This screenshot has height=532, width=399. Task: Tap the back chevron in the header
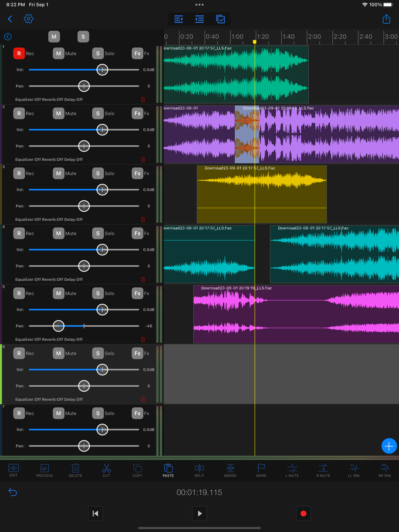tap(10, 19)
